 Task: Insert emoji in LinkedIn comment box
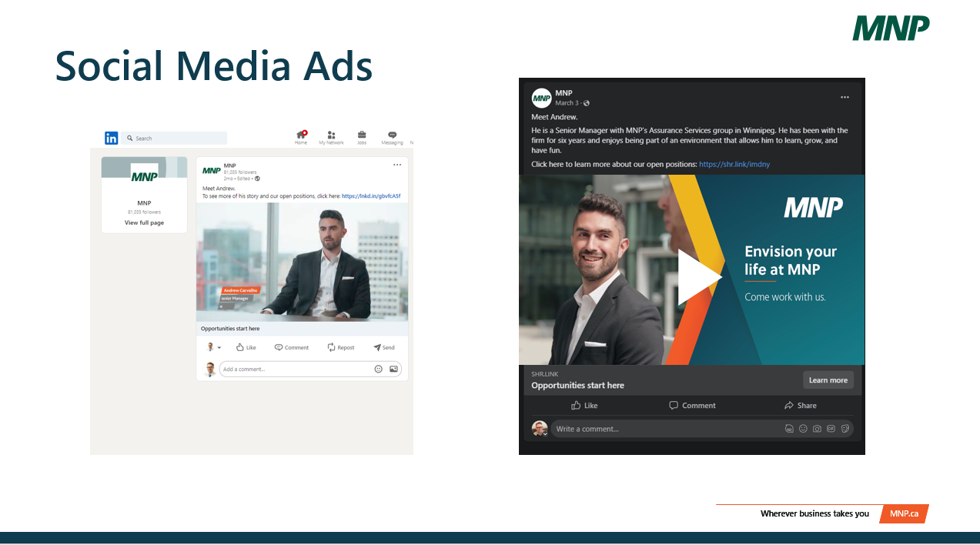378,369
